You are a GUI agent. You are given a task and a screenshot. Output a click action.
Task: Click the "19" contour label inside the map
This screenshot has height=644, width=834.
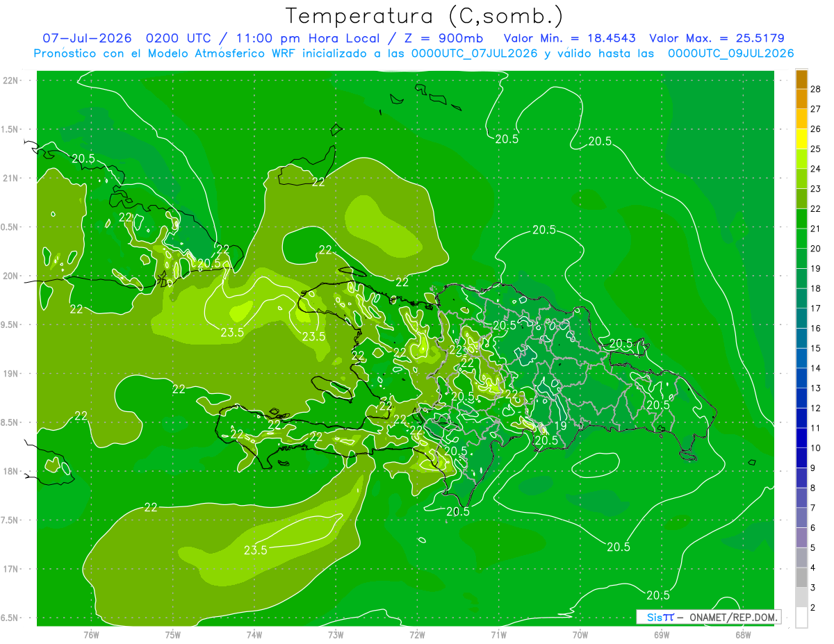(x=560, y=425)
